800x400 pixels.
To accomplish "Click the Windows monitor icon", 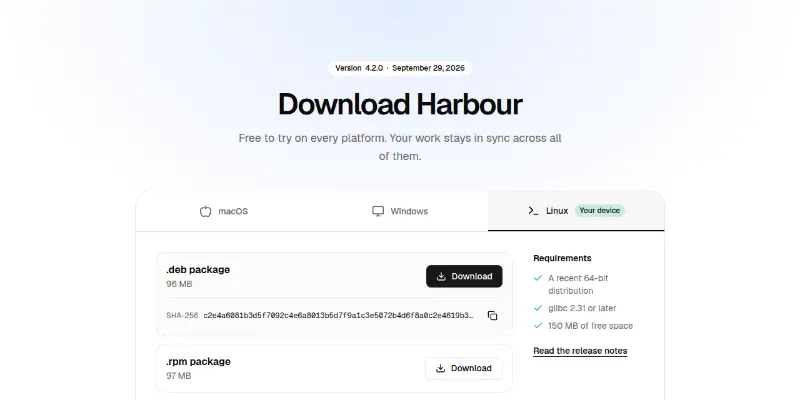I will tap(378, 211).
